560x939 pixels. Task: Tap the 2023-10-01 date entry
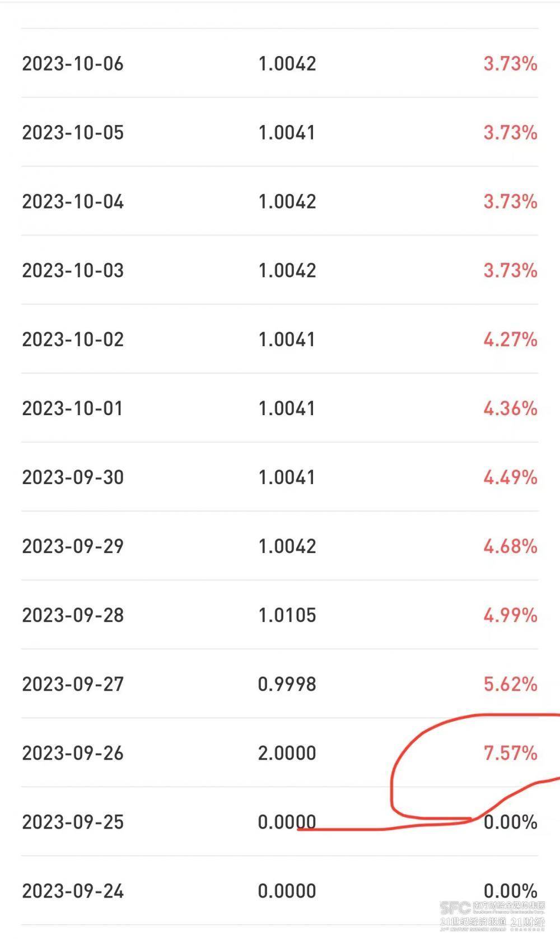73,408
